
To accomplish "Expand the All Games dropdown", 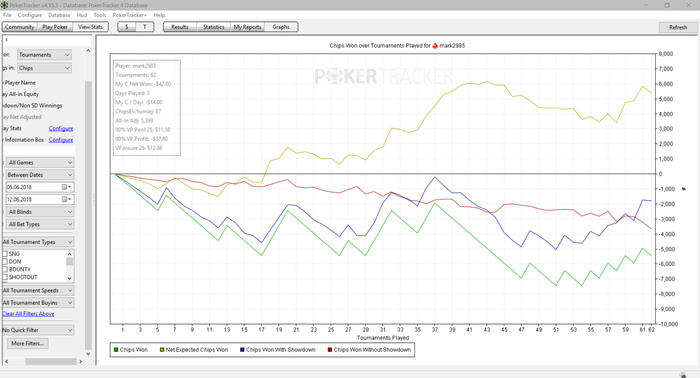I will pyautogui.click(x=40, y=162).
